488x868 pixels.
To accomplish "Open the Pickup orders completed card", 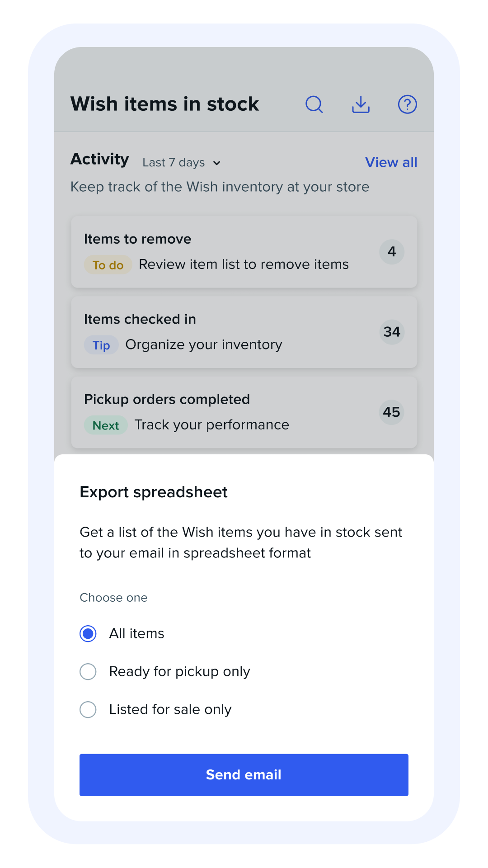I will coord(244,412).
